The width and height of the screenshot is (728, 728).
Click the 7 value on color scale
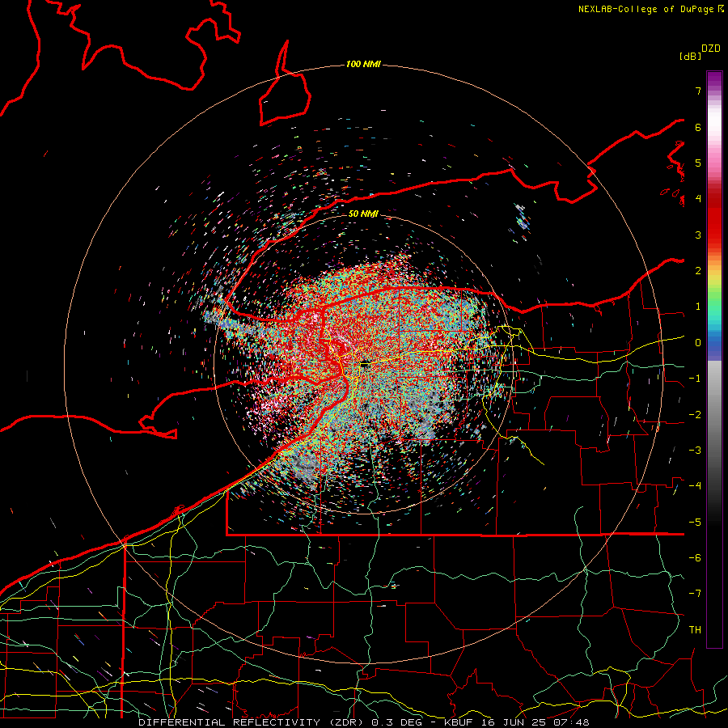click(698, 91)
